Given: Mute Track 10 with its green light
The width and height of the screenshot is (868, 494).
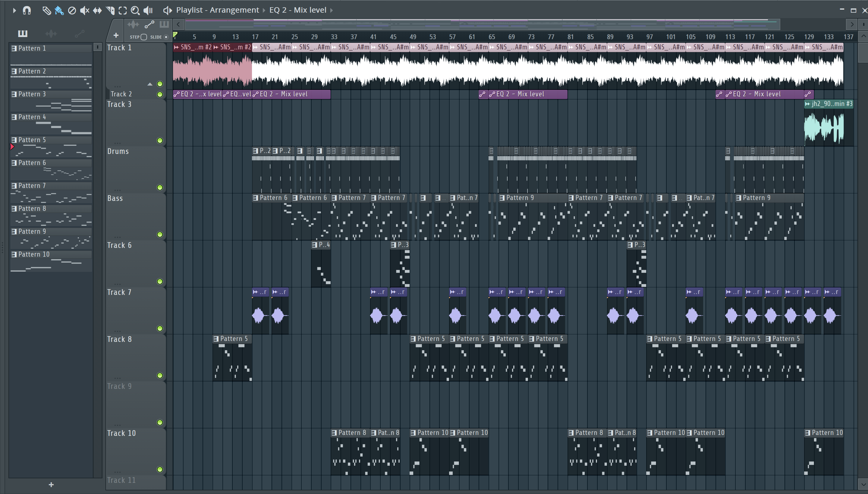Looking at the screenshot, I should (159, 470).
